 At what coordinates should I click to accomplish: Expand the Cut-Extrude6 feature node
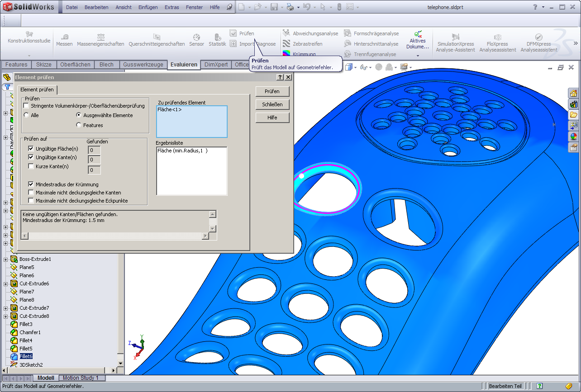click(x=6, y=283)
